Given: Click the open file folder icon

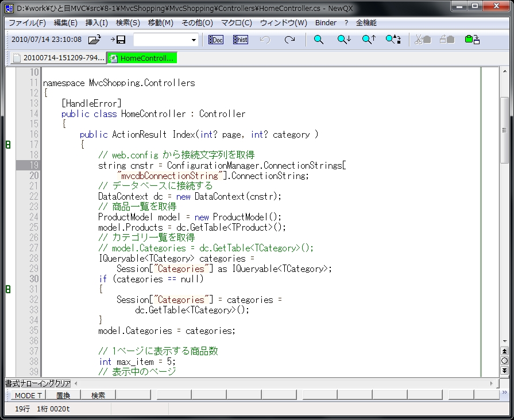Looking at the screenshot, I should click(x=95, y=40).
